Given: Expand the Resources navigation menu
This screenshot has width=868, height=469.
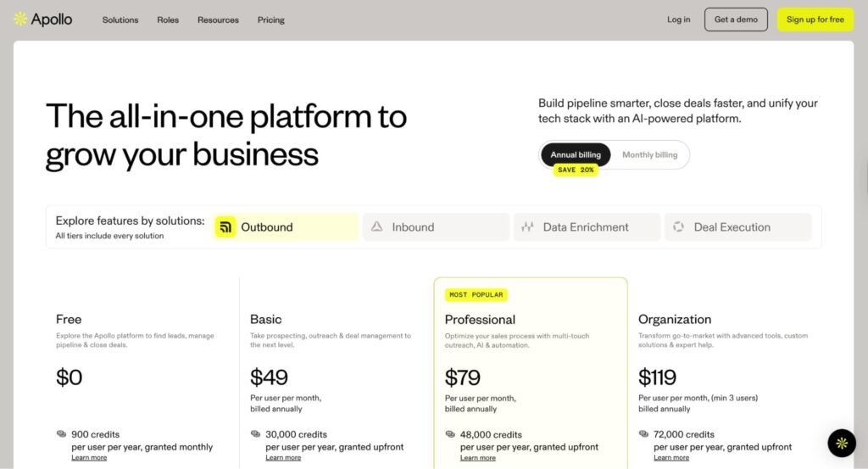Looking at the screenshot, I should [218, 20].
